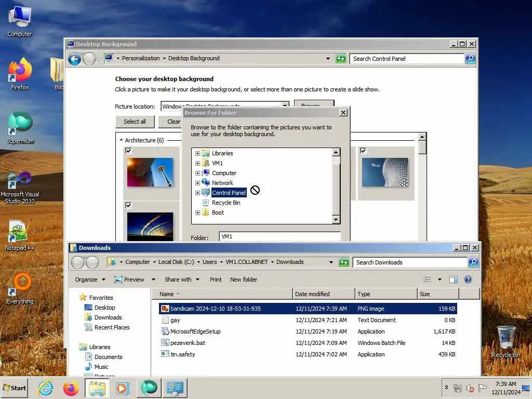Click the Personalization breadcrumb
532x399 pixels.
[x=141, y=58]
